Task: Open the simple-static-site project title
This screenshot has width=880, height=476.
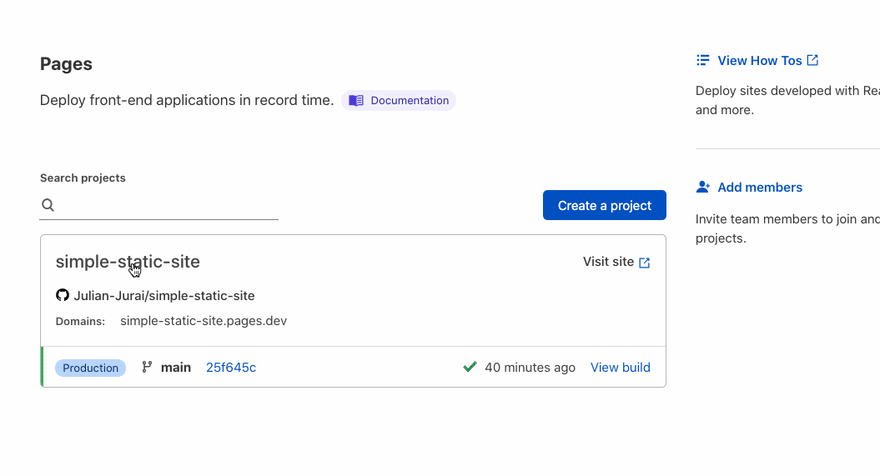Action: 127,262
